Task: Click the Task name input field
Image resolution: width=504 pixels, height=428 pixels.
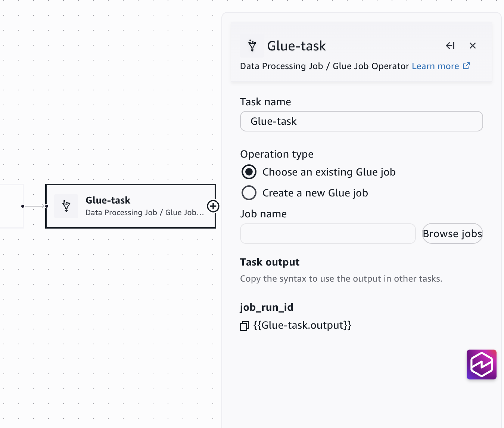Action: (361, 121)
